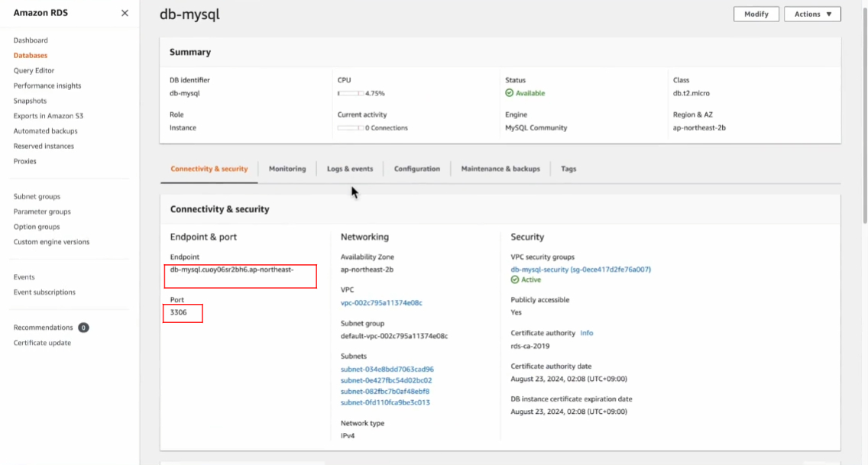Click the Recommendations count badge
The image size is (868, 465).
pyautogui.click(x=83, y=328)
